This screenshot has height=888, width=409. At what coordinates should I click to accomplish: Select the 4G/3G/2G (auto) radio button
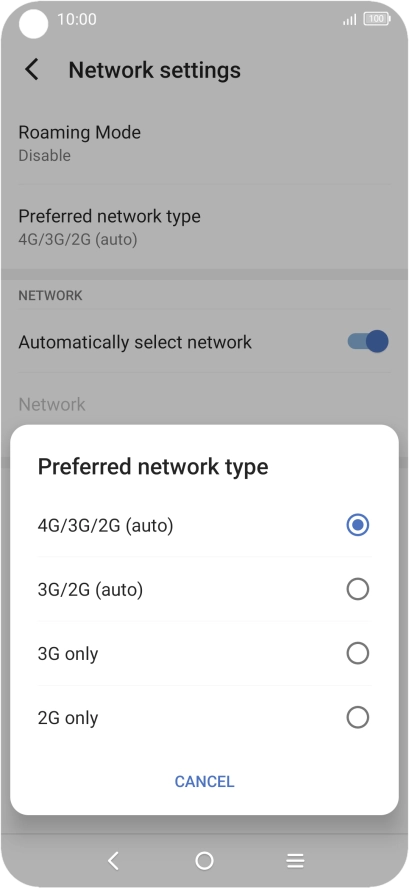coord(357,525)
